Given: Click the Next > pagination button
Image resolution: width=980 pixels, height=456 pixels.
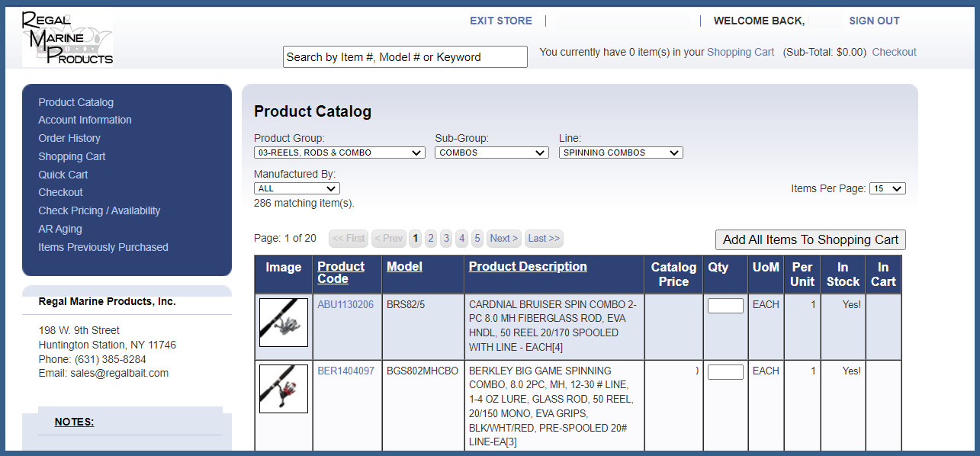Looking at the screenshot, I should (x=504, y=239).
